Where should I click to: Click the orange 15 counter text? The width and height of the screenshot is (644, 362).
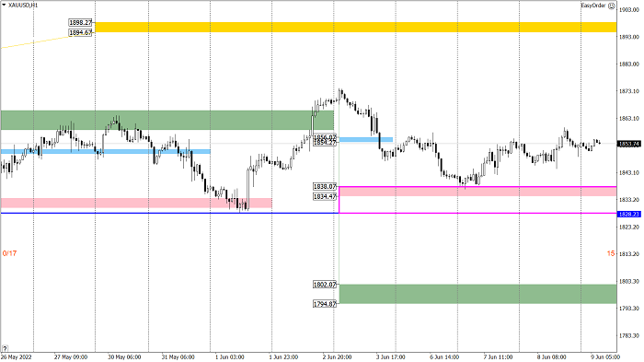pos(611,253)
